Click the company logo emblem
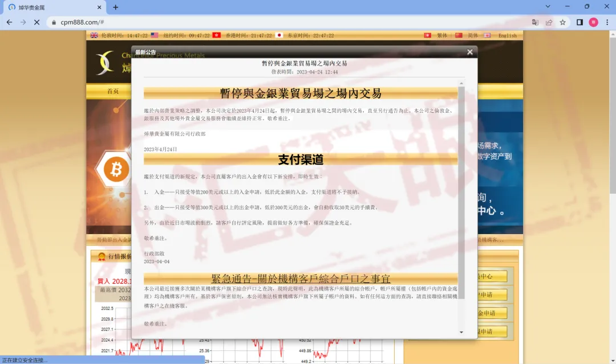 tap(106, 63)
